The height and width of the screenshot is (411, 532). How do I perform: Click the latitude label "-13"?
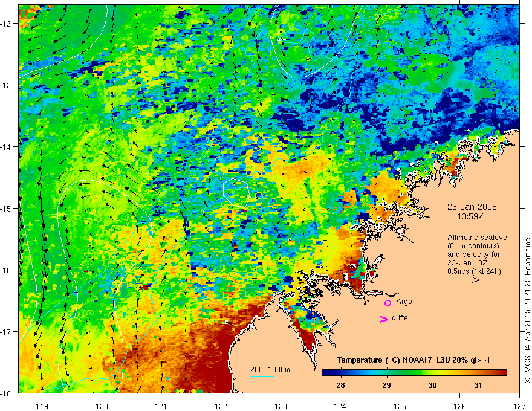click(7, 85)
